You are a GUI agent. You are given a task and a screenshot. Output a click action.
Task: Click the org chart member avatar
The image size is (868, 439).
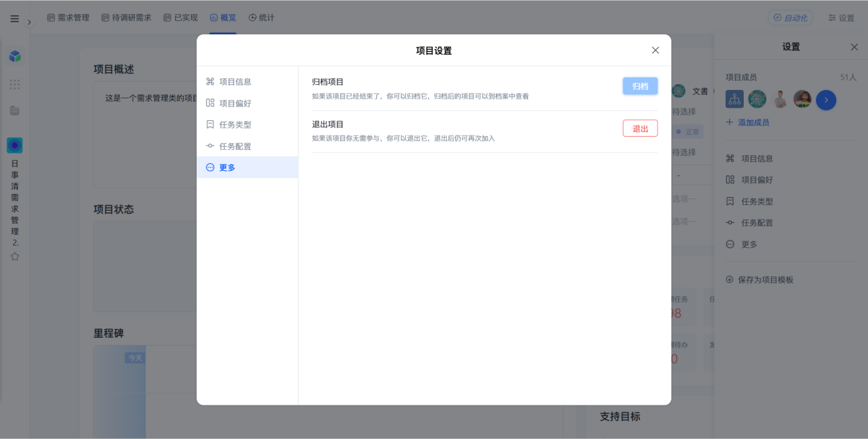pos(735,99)
